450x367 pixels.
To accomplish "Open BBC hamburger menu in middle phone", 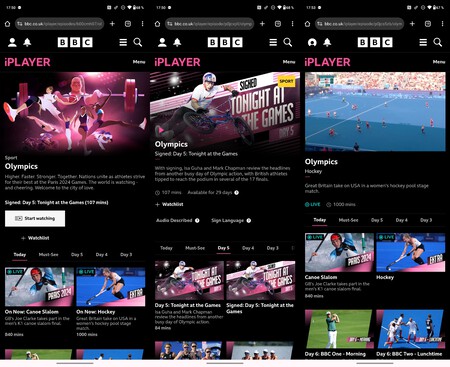I will [273, 42].
